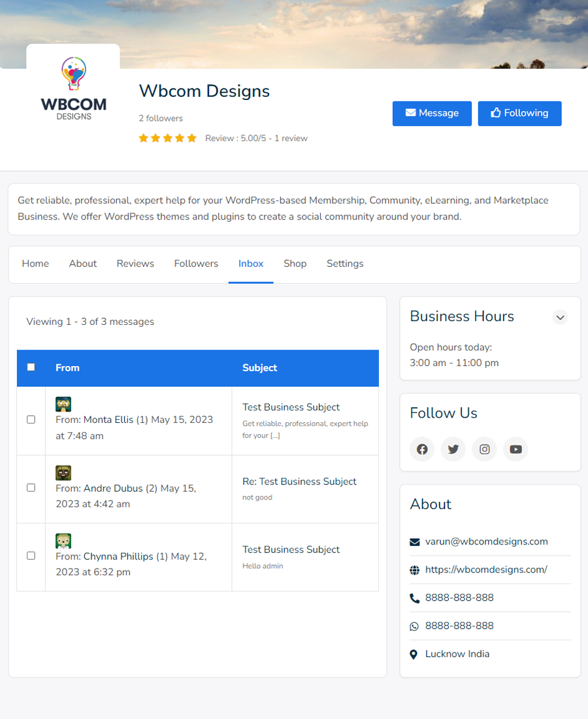Open the YouTube social icon
Screen dimensions: 588x719
click(x=515, y=449)
